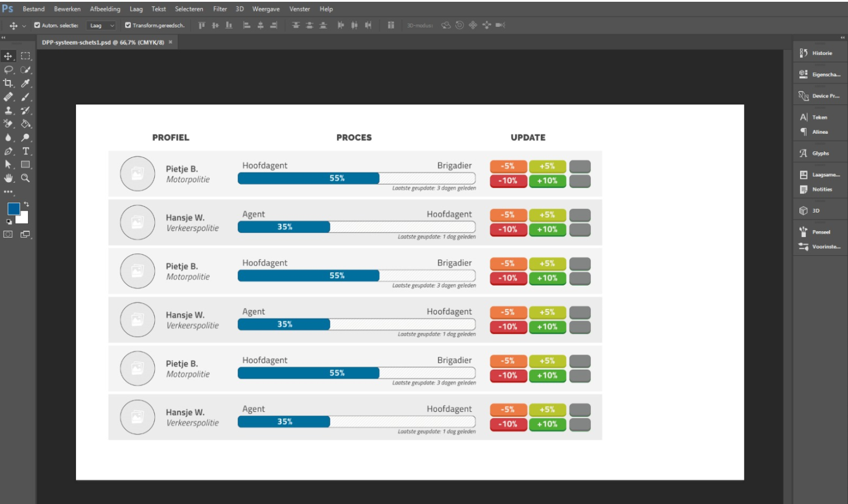Choose the Hand tool
This screenshot has width=848, height=504.
8,178
